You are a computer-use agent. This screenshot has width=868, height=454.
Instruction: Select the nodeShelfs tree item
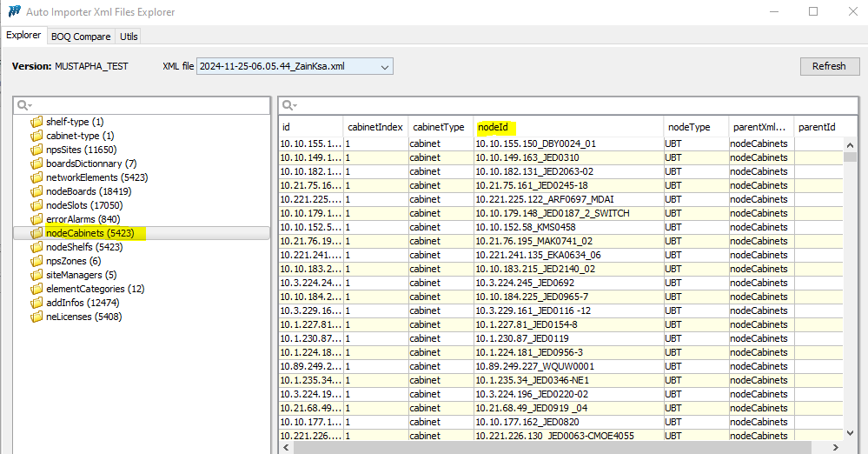84,247
